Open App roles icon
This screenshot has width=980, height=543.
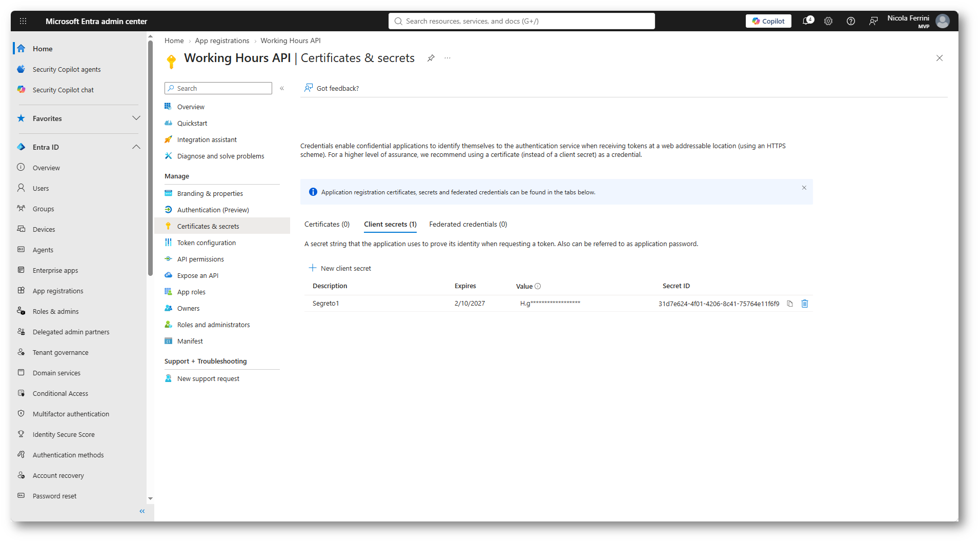168,292
